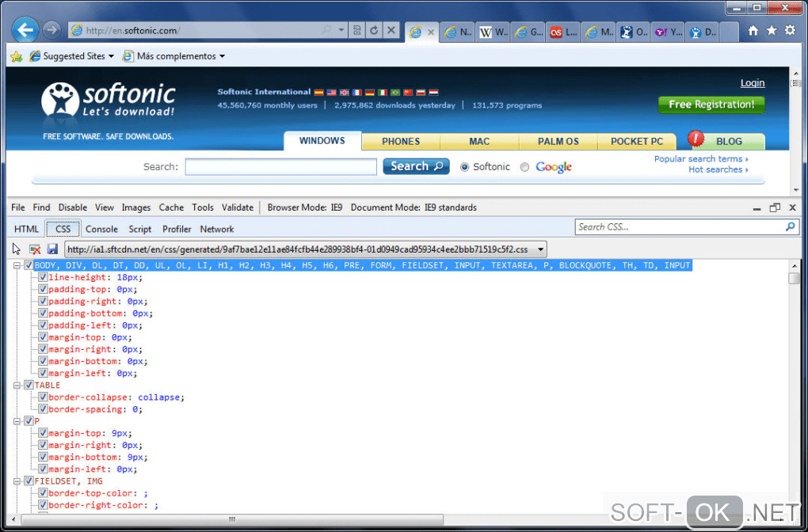
Task: Open the File menu in developer tools
Action: click(x=18, y=207)
